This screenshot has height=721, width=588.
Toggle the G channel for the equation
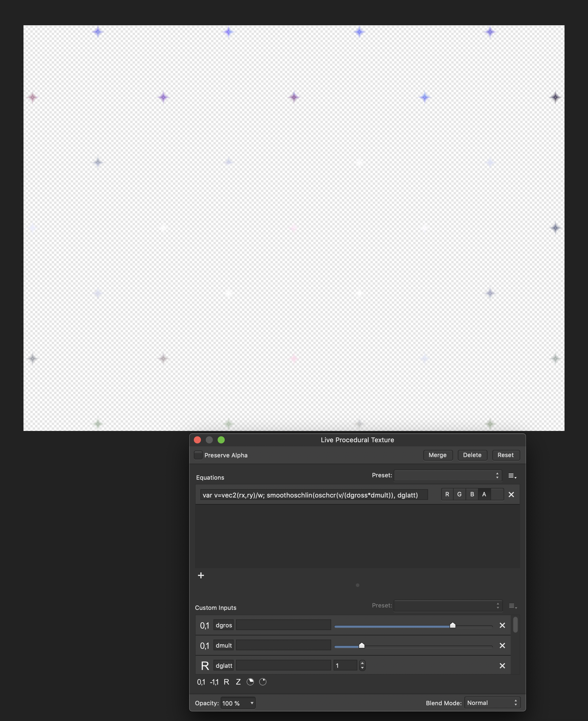[x=459, y=495]
